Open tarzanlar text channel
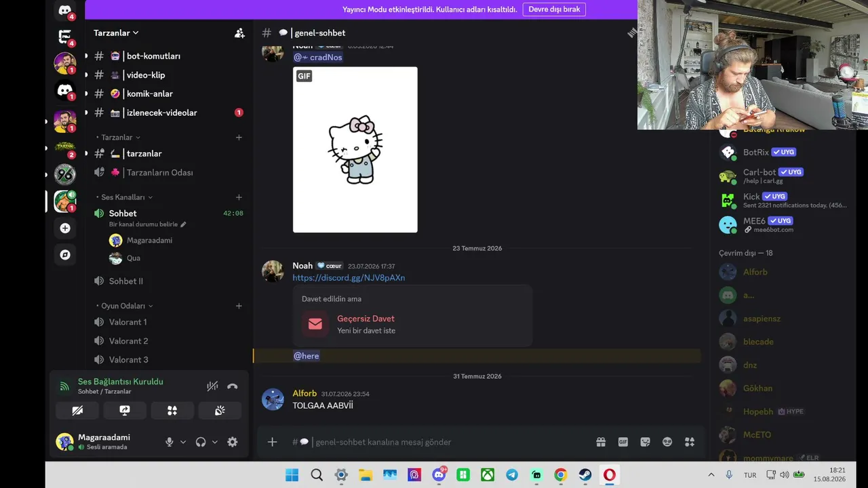The height and width of the screenshot is (488, 868). click(169, 154)
